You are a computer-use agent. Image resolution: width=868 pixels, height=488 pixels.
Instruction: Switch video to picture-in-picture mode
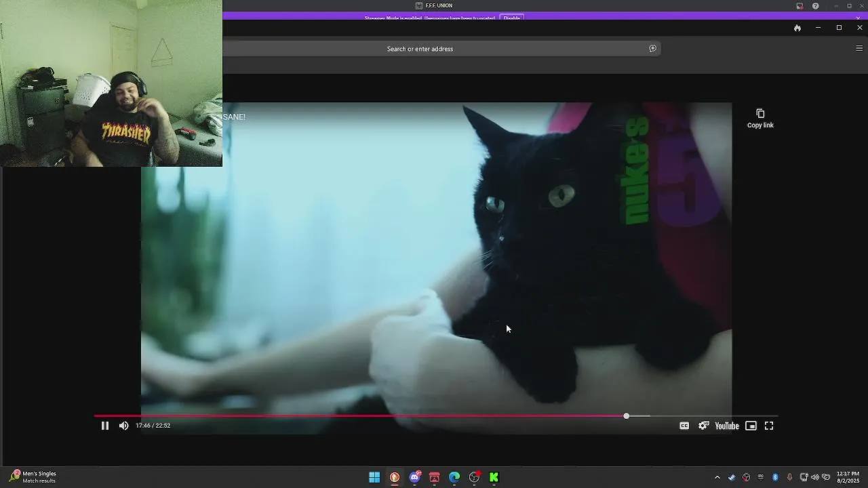751,426
